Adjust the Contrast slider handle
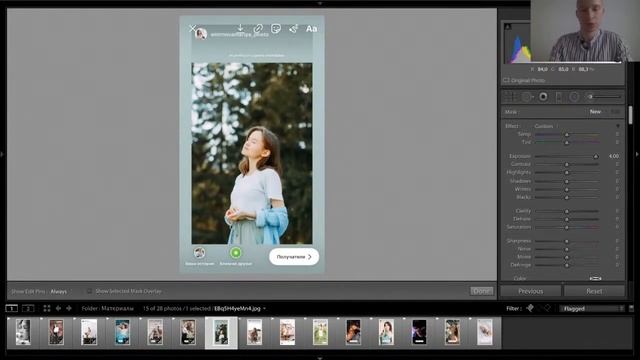The image size is (640, 360). [567, 164]
